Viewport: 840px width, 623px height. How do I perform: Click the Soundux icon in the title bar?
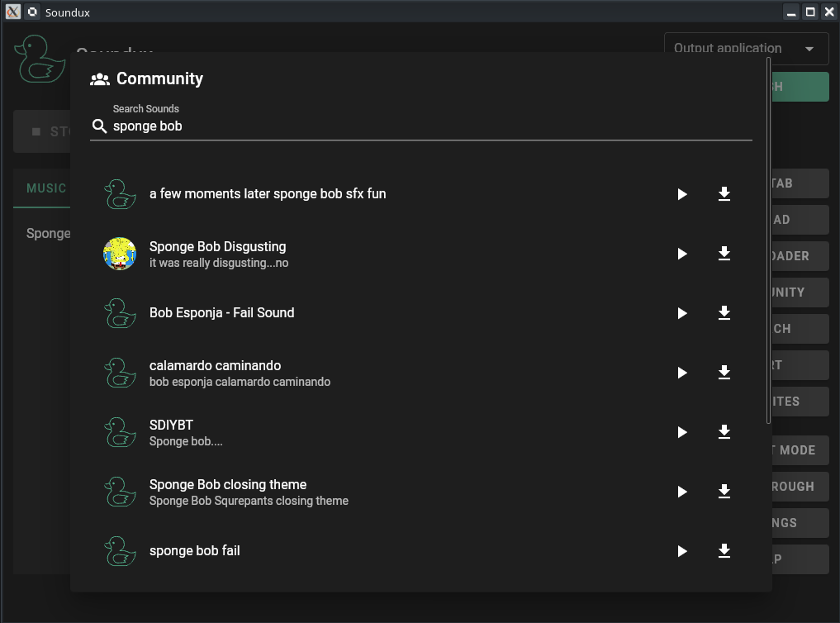point(33,12)
